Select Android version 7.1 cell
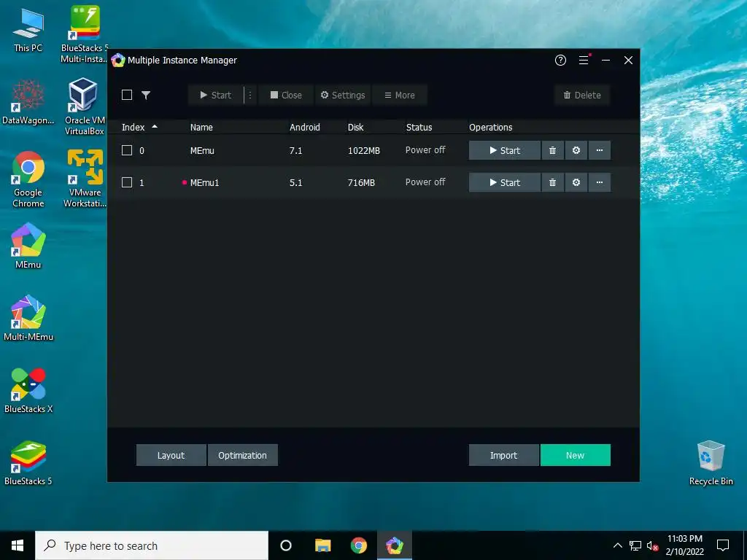 [296, 151]
